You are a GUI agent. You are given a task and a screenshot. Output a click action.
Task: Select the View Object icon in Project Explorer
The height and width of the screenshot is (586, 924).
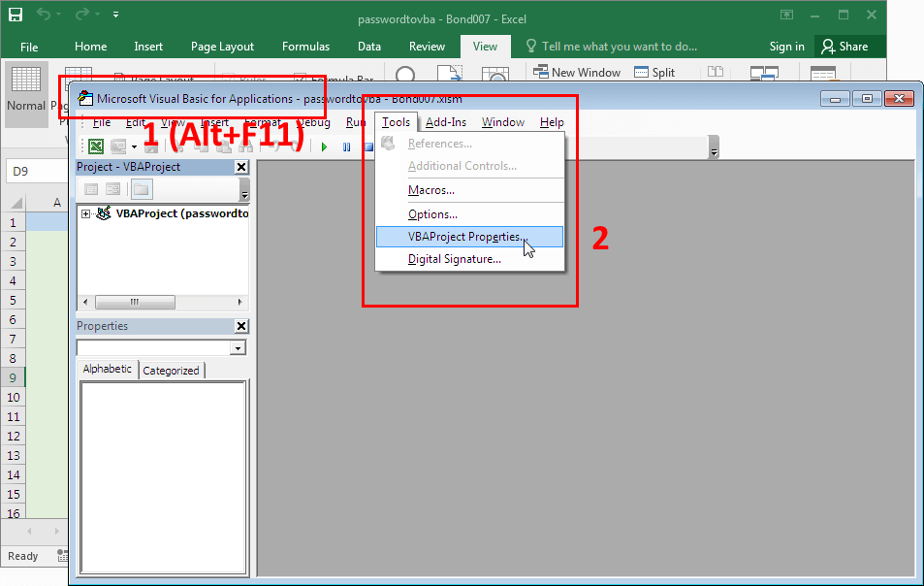click(x=113, y=188)
